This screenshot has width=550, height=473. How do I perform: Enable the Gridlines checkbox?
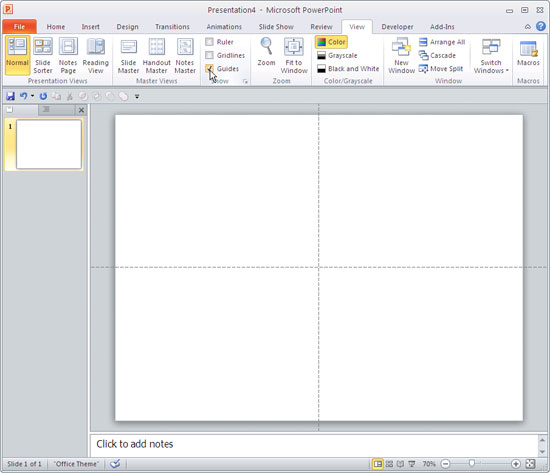click(209, 55)
